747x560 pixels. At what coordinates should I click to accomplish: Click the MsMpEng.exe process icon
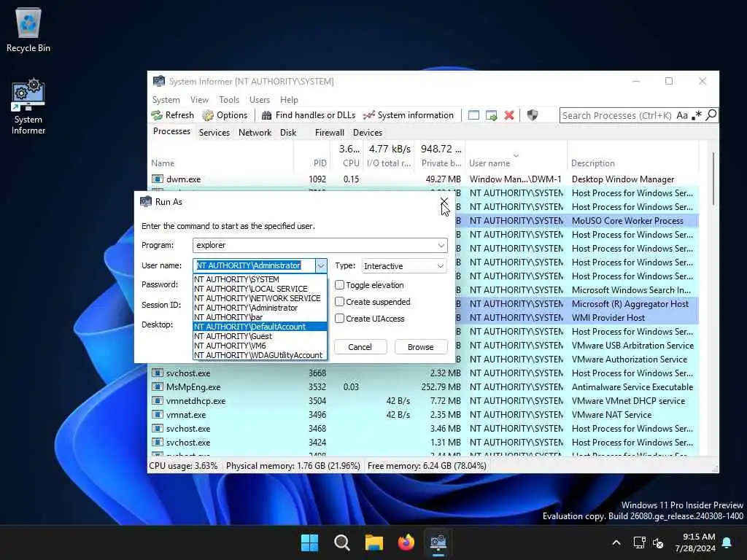[x=158, y=386]
